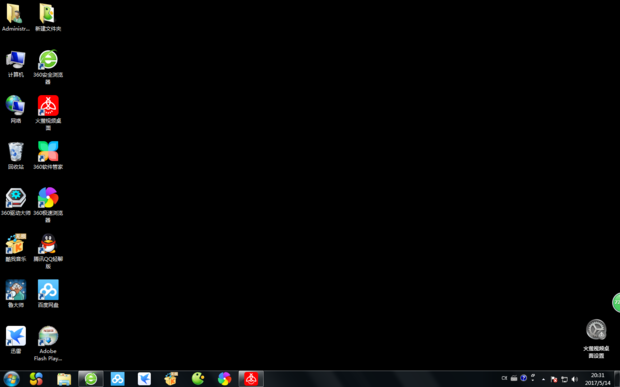620x387 pixels.
Task: Select the Adobe Flash Player desktop icon
Action: click(48, 343)
